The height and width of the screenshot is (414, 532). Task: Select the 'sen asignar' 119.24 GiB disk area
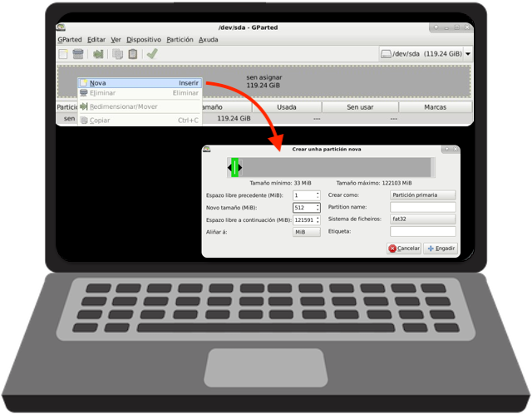click(332, 81)
